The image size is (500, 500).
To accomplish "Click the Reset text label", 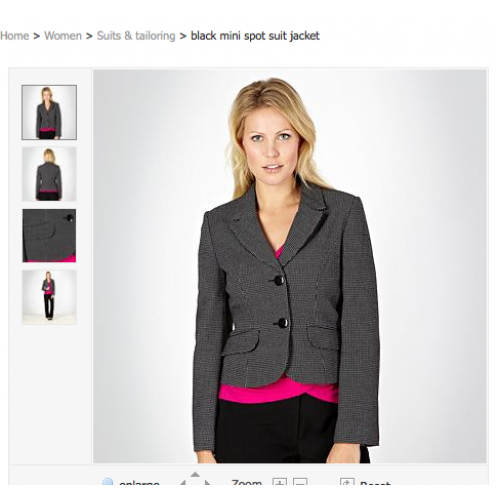I will click(x=375, y=483).
